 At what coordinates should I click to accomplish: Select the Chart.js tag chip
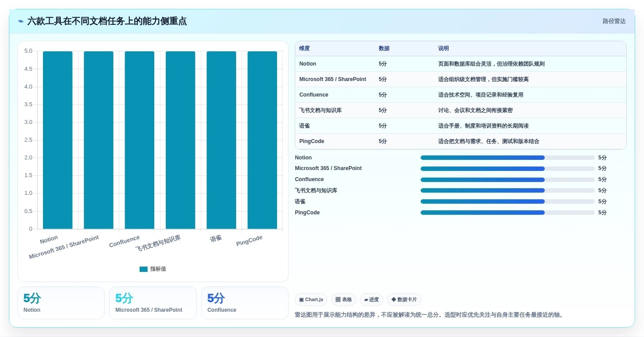pyautogui.click(x=311, y=300)
